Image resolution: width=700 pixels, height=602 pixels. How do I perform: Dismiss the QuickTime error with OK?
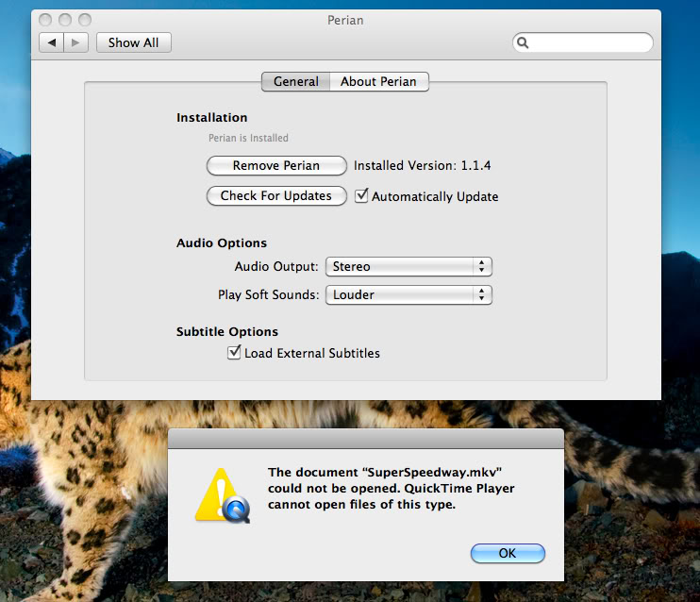[508, 553]
